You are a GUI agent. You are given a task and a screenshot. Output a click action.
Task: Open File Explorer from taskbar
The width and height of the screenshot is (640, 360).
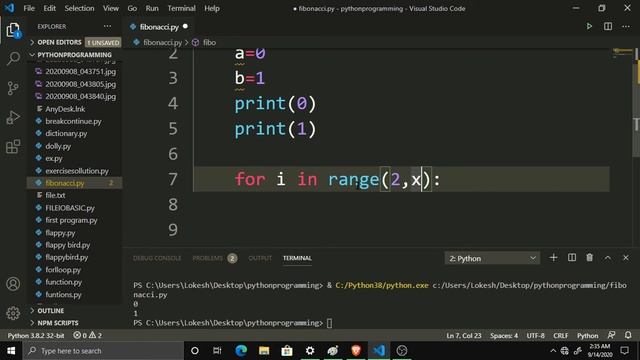click(x=264, y=351)
